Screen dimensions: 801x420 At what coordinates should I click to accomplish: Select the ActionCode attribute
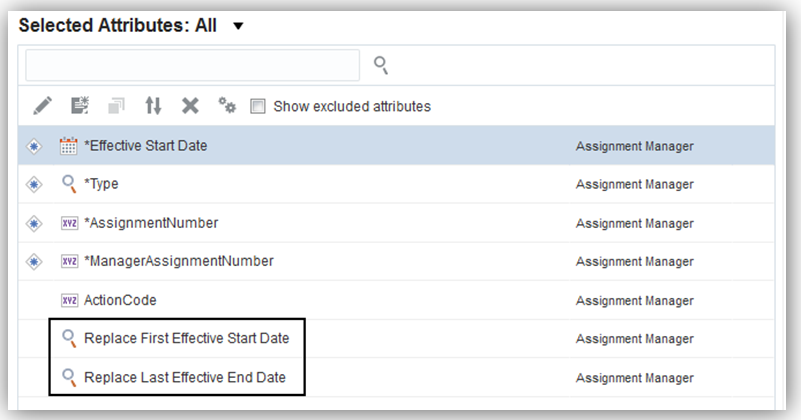click(120, 300)
